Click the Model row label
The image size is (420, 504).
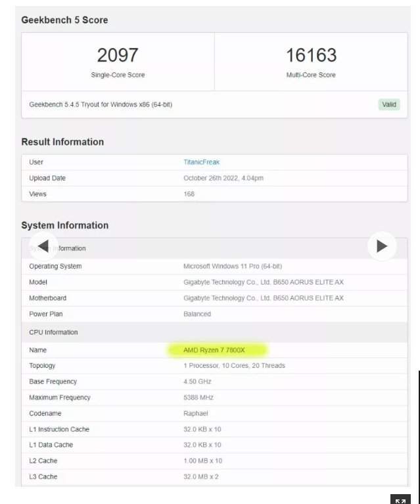[38, 282]
